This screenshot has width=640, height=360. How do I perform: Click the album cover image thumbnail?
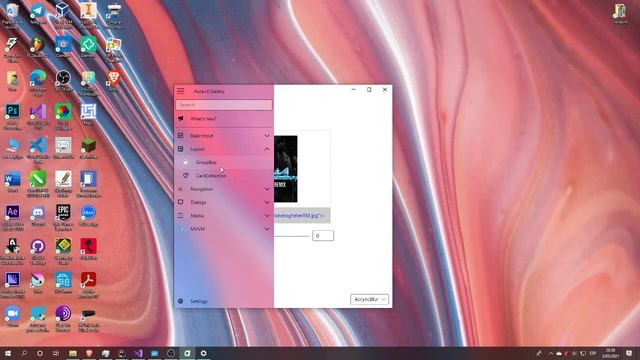[x=286, y=169]
